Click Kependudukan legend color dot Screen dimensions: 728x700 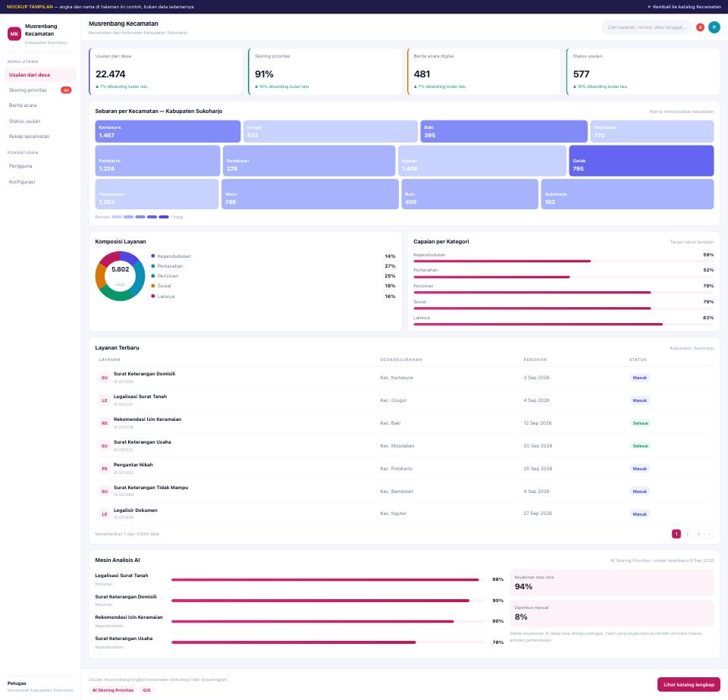pos(153,256)
